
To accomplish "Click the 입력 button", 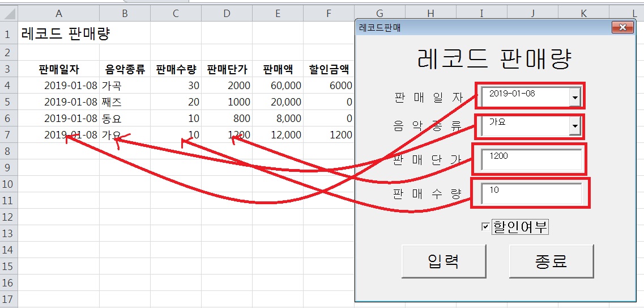I will tap(443, 261).
